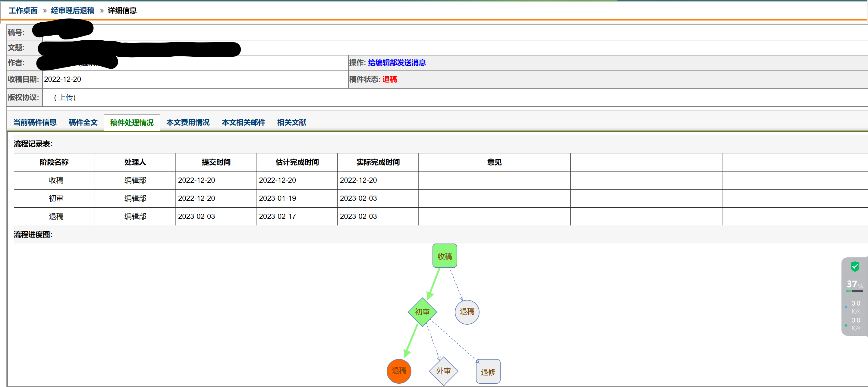Open the 工作桌面 breadcrumb link
Screen dimensions: 868x387
click(x=23, y=11)
